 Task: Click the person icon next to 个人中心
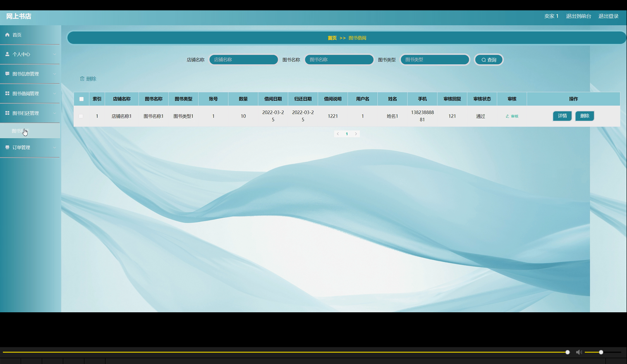7,54
